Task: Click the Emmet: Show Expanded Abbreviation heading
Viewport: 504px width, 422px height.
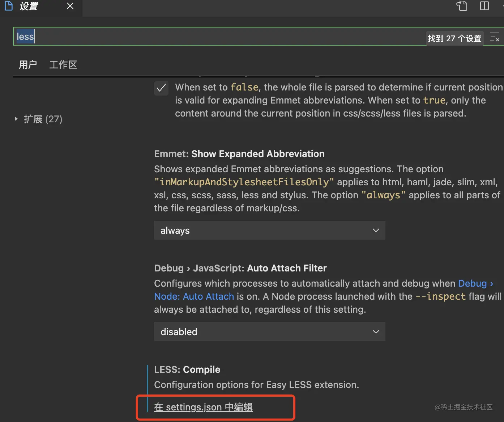Action: tap(239, 154)
